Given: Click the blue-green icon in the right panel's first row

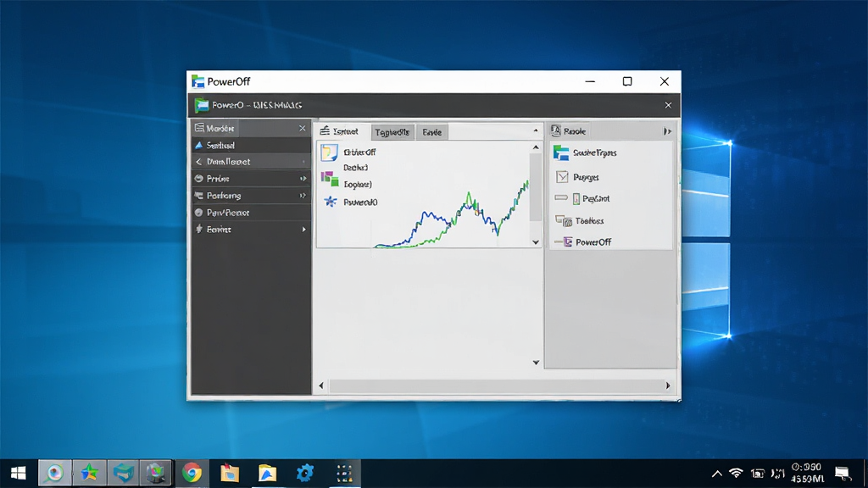Looking at the screenshot, I should tap(561, 152).
